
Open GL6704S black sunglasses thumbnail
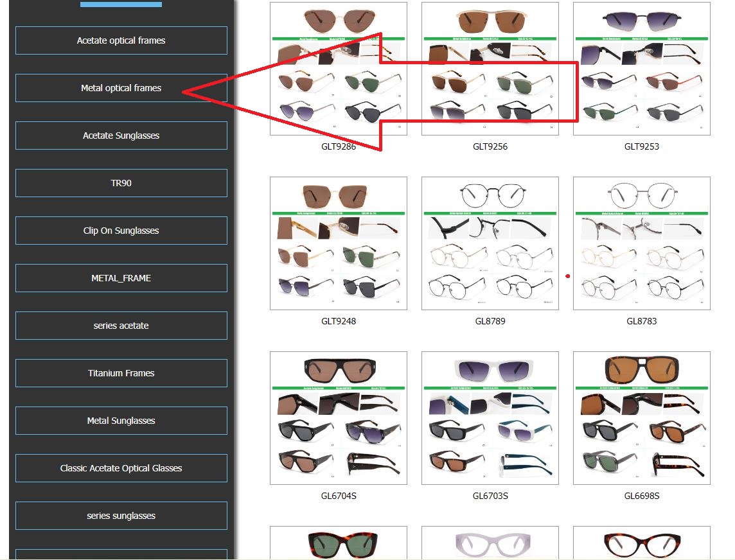coord(338,418)
